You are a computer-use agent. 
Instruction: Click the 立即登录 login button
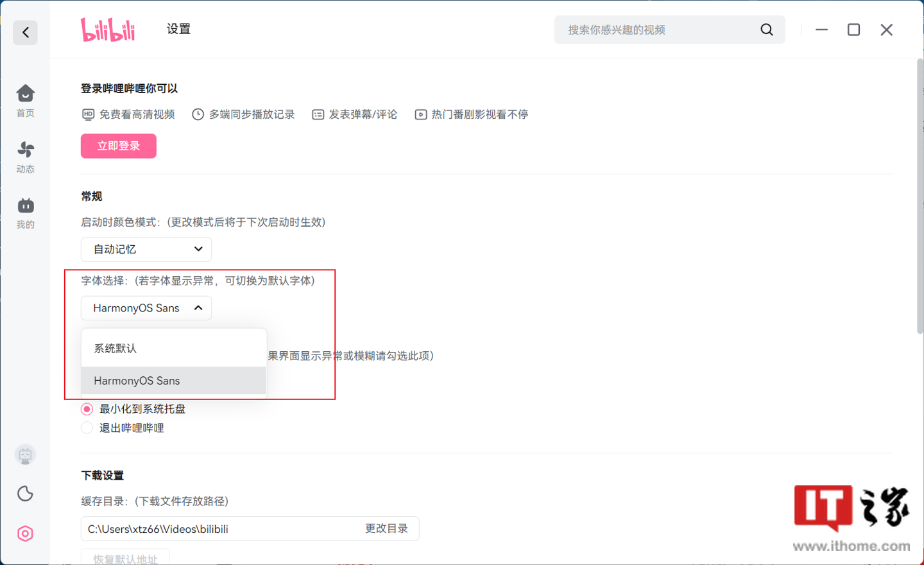tap(119, 146)
